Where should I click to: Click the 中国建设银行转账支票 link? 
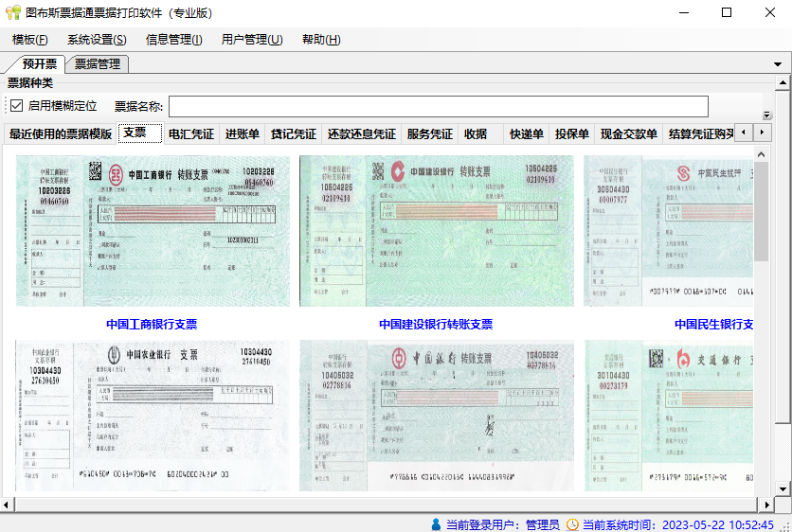(436, 324)
